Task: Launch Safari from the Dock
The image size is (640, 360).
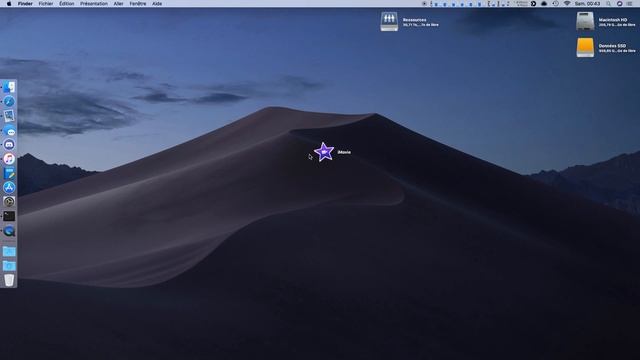Action: click(9, 101)
